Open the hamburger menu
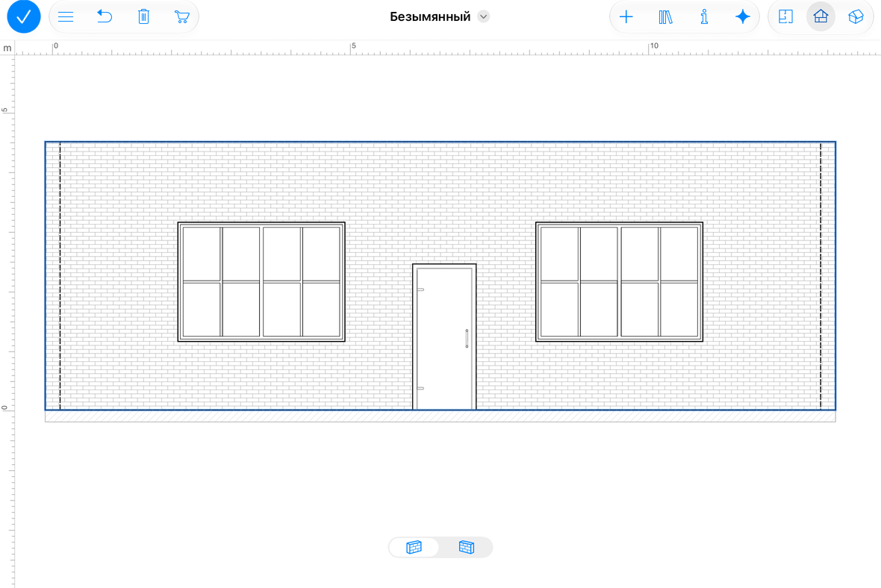 pyautogui.click(x=66, y=17)
